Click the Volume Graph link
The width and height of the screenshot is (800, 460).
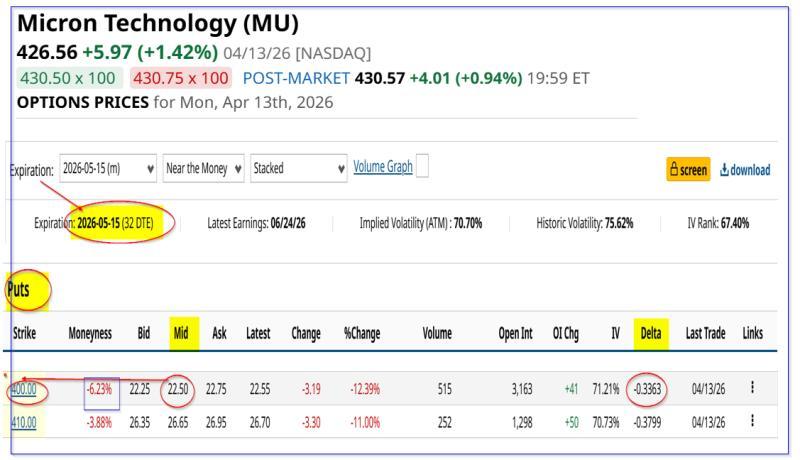point(382,167)
